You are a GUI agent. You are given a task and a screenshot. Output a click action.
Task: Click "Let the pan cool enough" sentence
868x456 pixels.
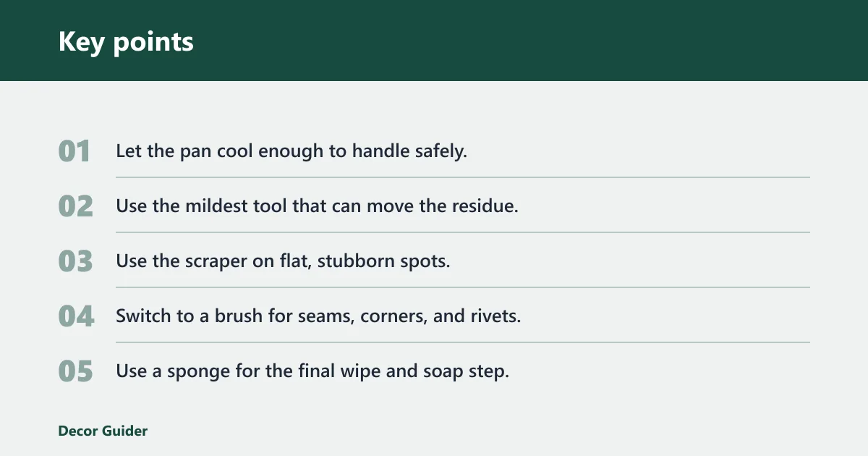pyautogui.click(x=292, y=151)
